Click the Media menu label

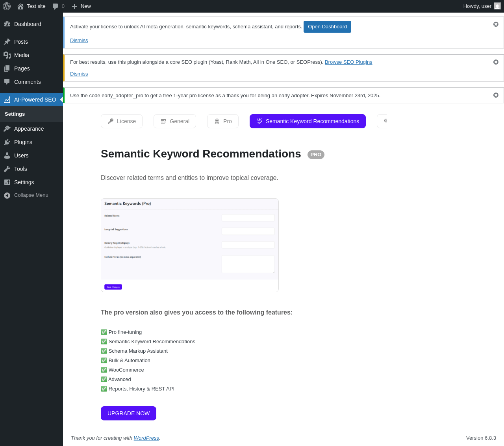(x=22, y=55)
